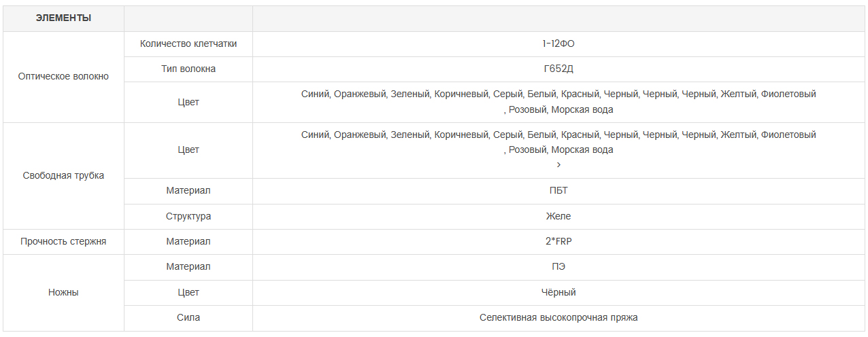Select the Желе value cell
Screen dimensions: 868x337
[558, 217]
